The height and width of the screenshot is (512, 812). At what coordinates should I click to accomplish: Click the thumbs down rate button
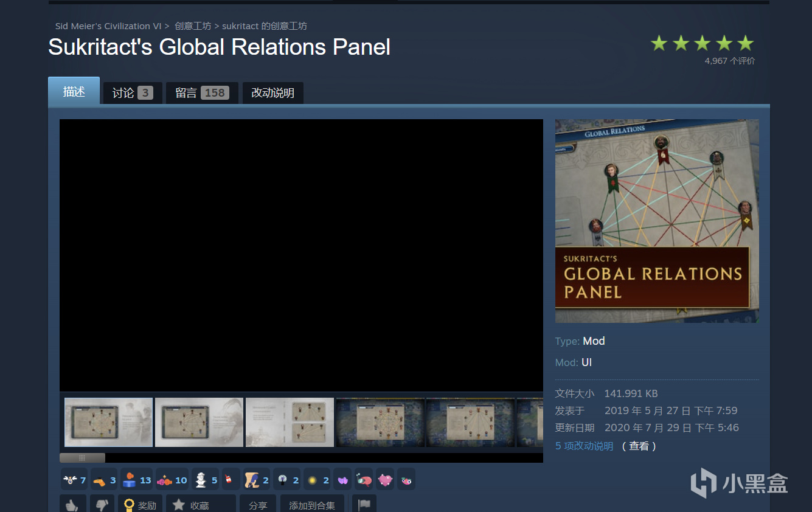point(102,504)
